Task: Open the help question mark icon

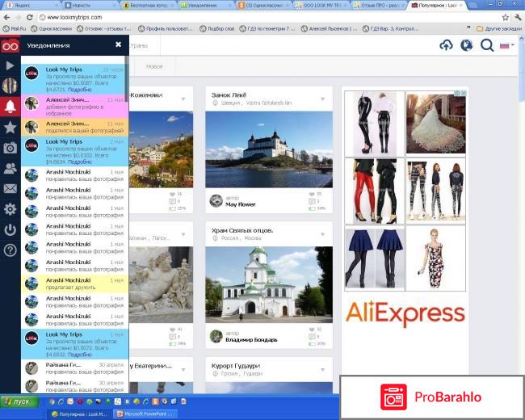Action: [10, 250]
